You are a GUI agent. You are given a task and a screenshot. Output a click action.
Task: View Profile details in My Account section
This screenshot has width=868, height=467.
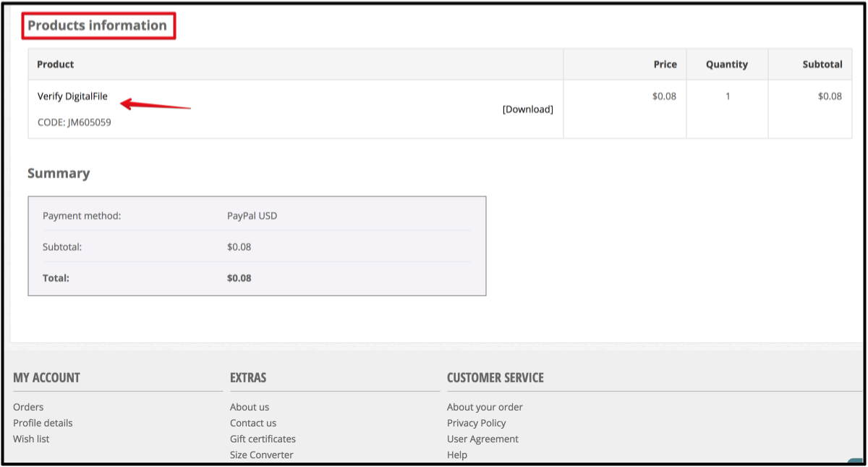coord(43,423)
